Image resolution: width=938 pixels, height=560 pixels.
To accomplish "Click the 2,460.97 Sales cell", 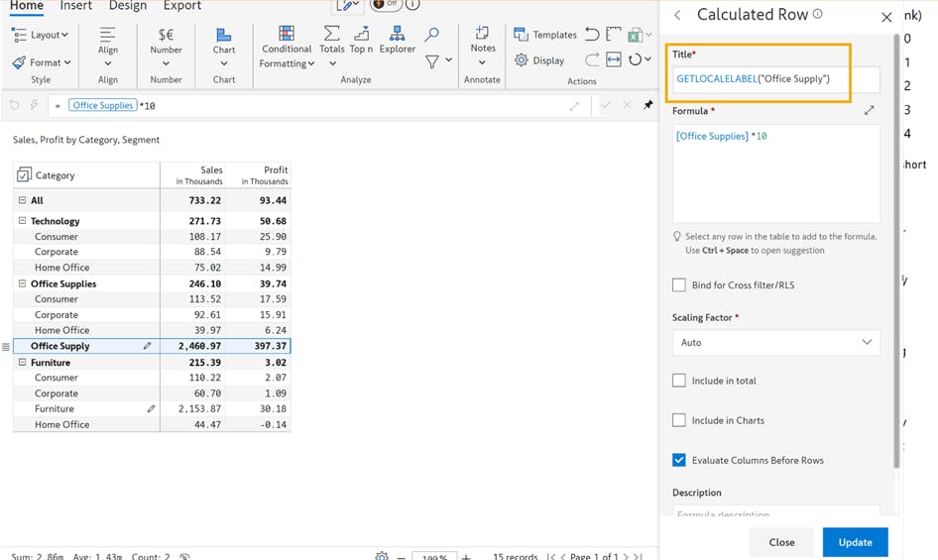I will point(192,346).
